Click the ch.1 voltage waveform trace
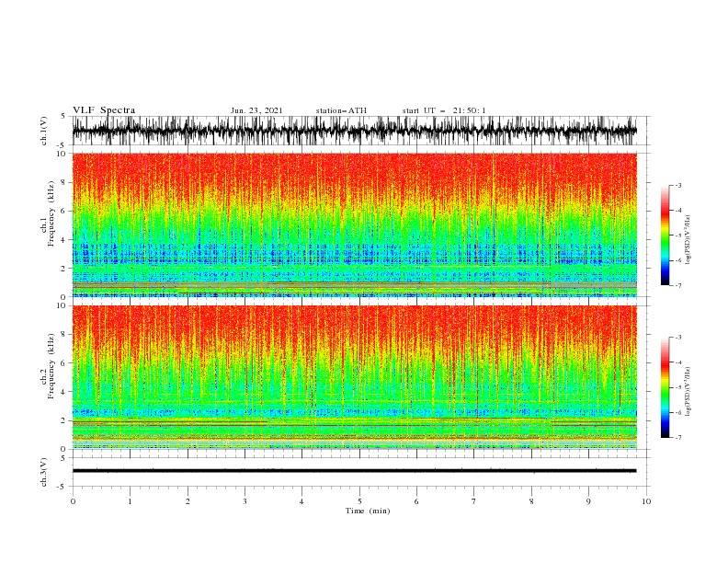728x563 pixels. coord(354,131)
